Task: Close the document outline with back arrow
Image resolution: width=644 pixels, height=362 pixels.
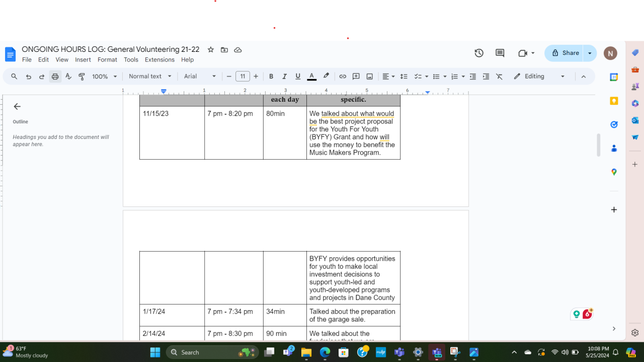Action: click(x=17, y=106)
